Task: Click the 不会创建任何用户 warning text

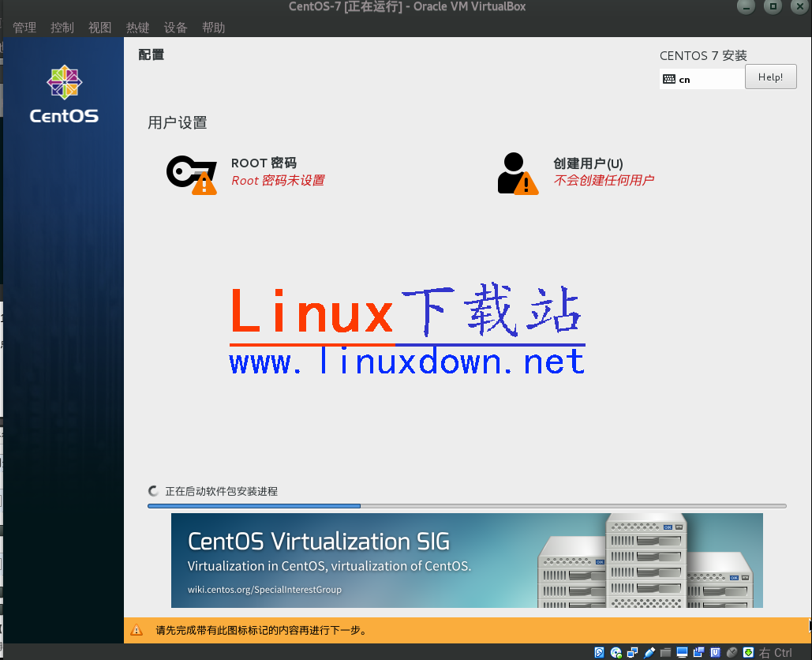Action: pyautogui.click(x=604, y=180)
